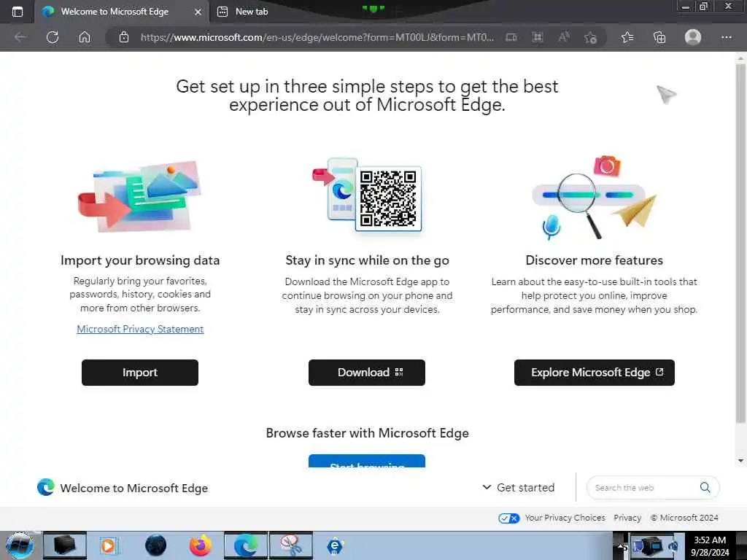Click the Discover more features heading
The image size is (747, 560).
(x=594, y=260)
